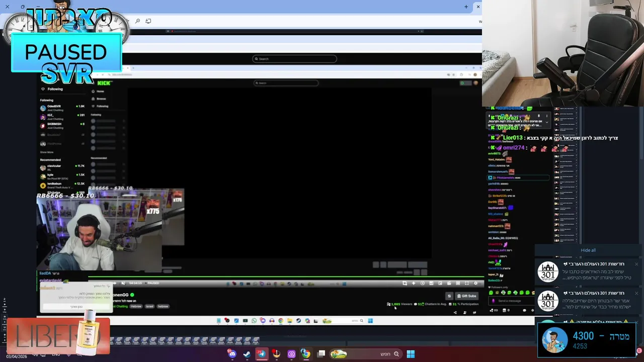Screen dimensions: 644x362
Task: Open Discord from the Windows taskbar
Action: [x=232, y=354]
